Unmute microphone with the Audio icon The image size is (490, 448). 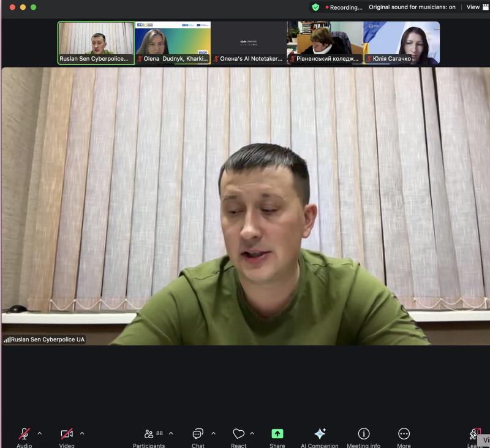(24, 434)
